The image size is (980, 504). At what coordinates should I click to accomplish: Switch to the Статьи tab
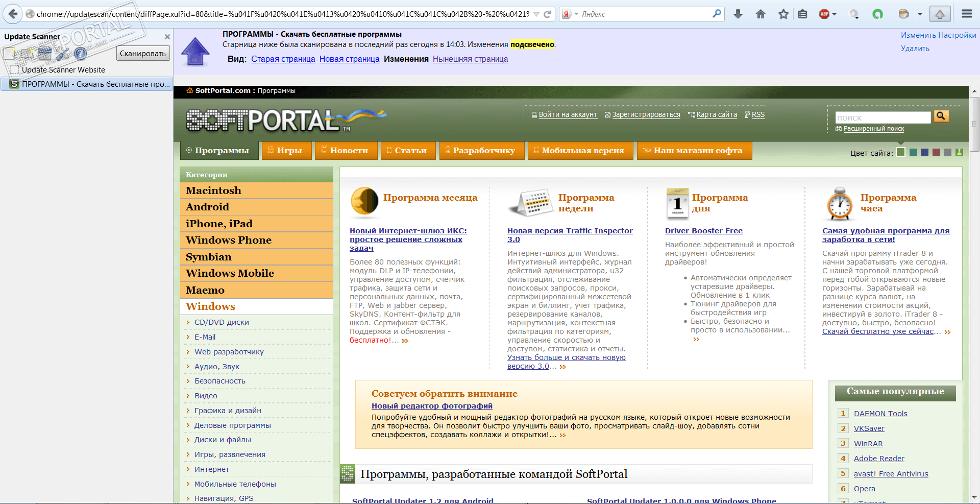coord(408,151)
